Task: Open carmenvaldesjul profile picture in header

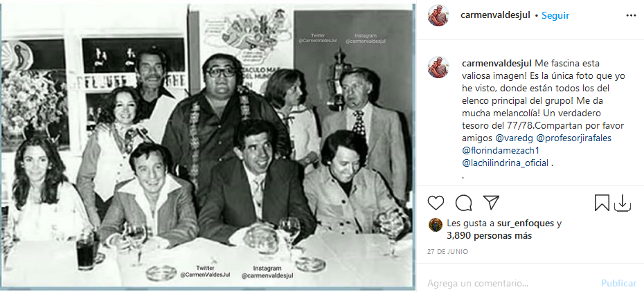Action: [x=438, y=16]
